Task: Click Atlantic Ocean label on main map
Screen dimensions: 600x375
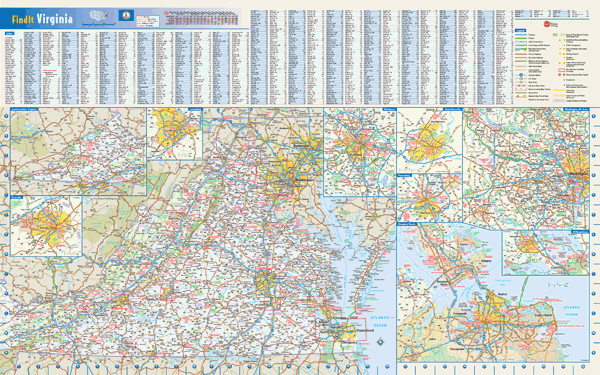Action: pos(380,321)
